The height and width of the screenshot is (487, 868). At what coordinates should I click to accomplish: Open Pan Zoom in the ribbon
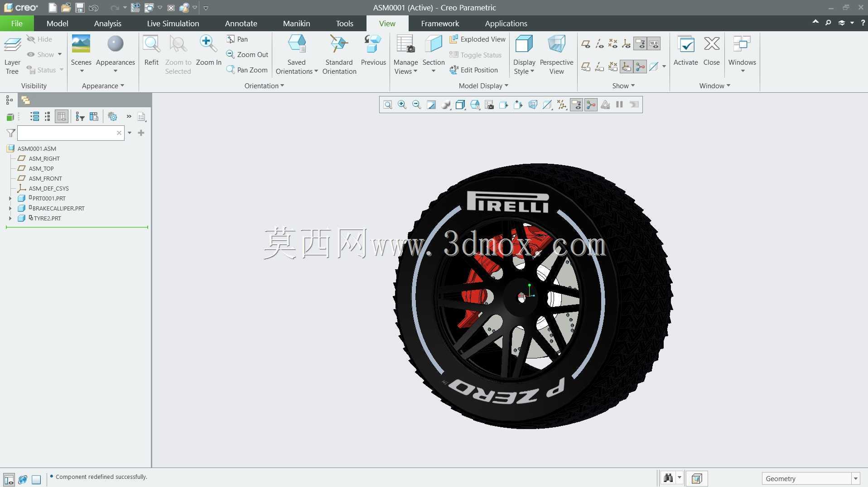247,70
